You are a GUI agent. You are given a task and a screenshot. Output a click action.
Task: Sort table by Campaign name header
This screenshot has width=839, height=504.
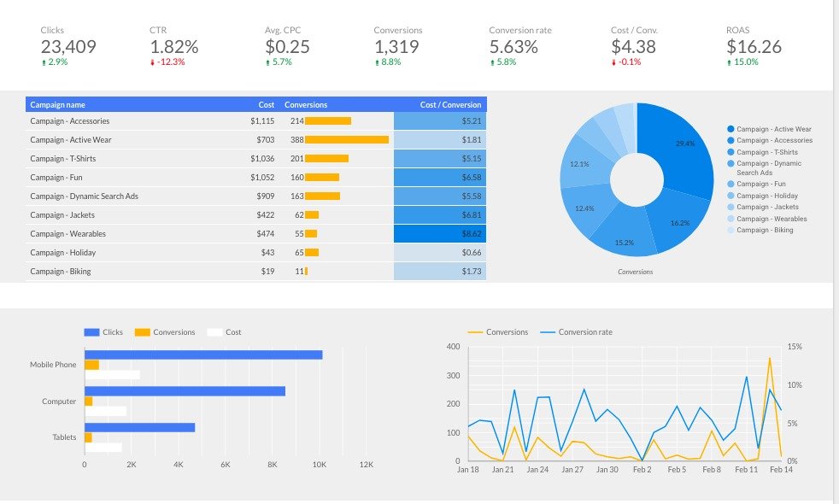pyautogui.click(x=58, y=104)
